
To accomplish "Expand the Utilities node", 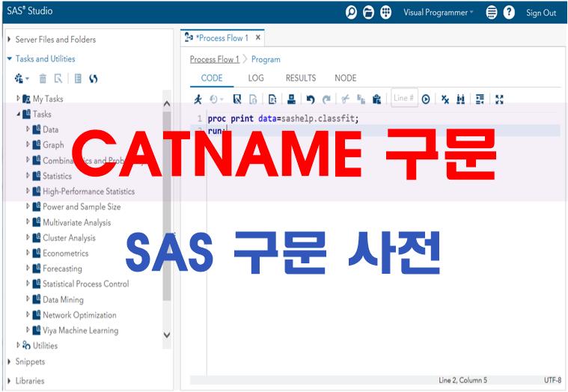I will pyautogui.click(x=19, y=346).
